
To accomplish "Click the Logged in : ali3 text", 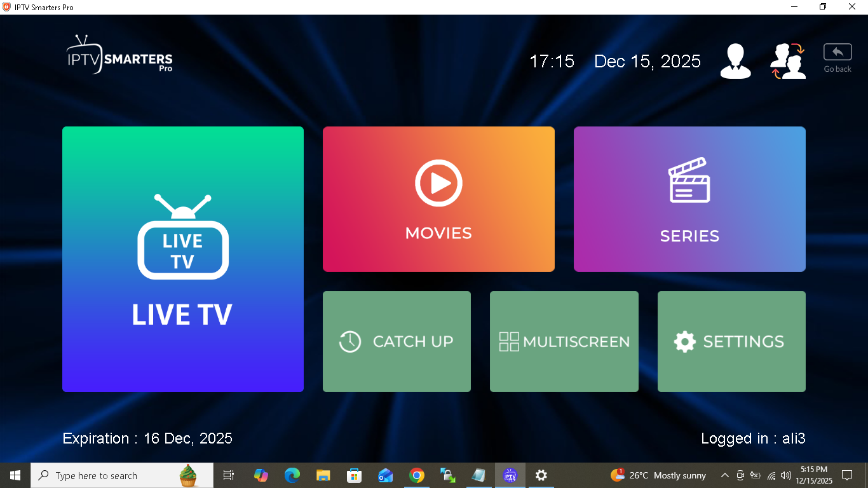I will click(753, 438).
